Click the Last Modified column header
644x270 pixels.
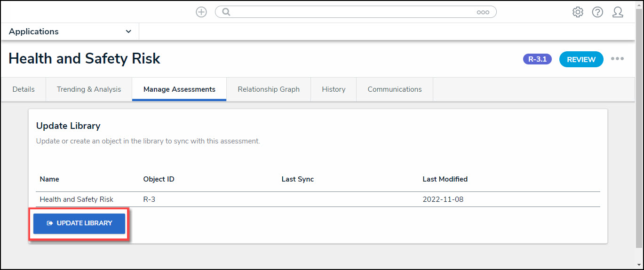pos(445,179)
